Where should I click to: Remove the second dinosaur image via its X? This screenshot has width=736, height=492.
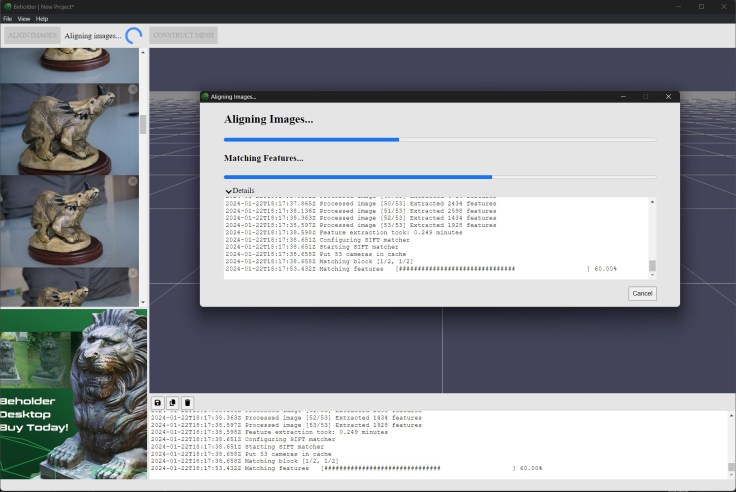point(133,90)
